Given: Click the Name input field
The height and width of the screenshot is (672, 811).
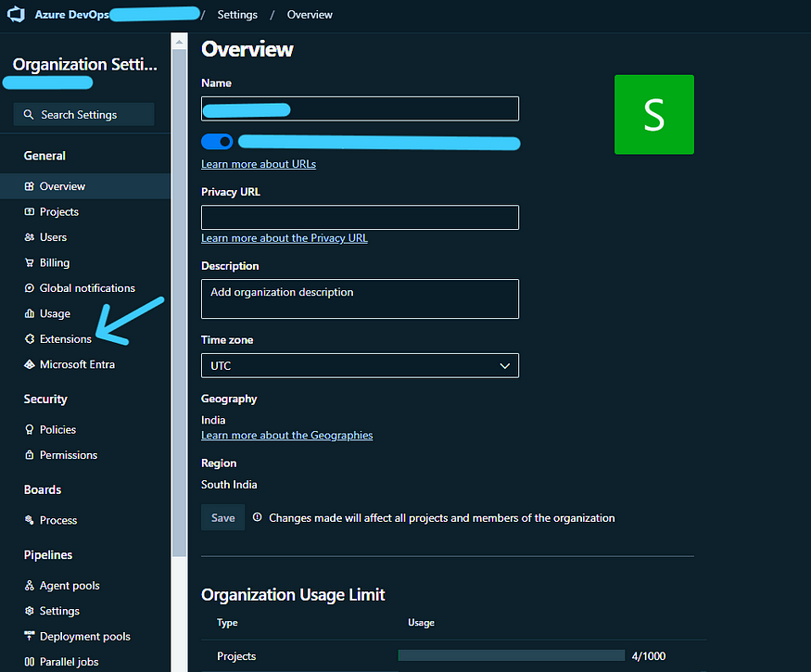Looking at the screenshot, I should coord(360,108).
